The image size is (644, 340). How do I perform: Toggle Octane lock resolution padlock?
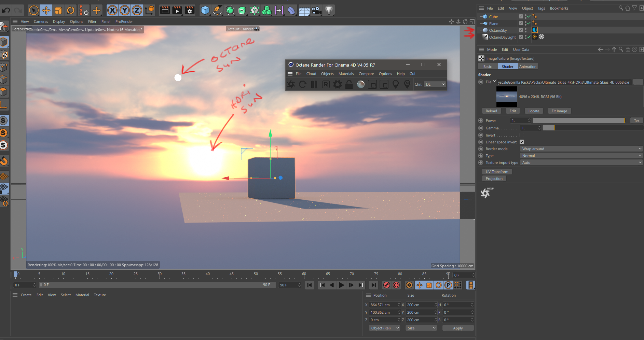tap(349, 84)
